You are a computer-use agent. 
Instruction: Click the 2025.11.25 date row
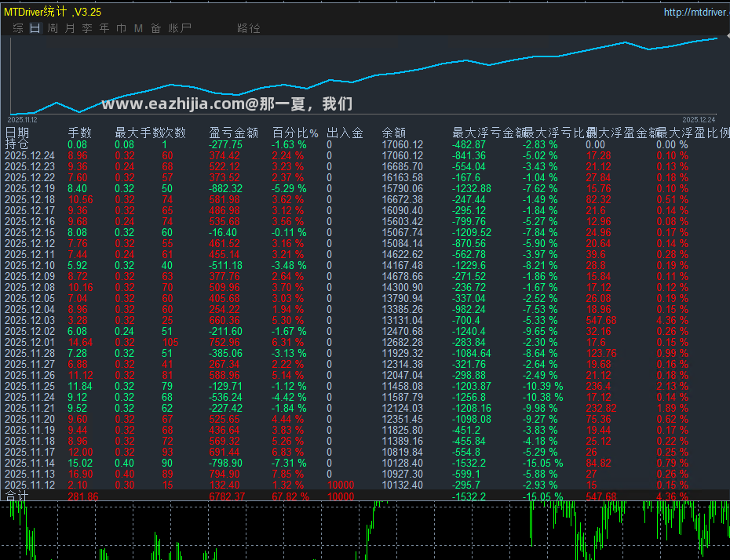coord(30,387)
